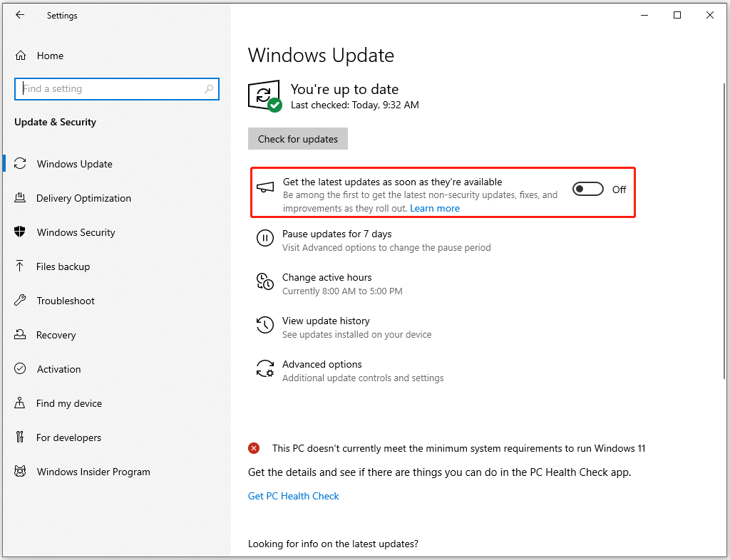The image size is (730, 560).
Task: Enable getting latest updates as soon as available
Action: [x=587, y=189]
